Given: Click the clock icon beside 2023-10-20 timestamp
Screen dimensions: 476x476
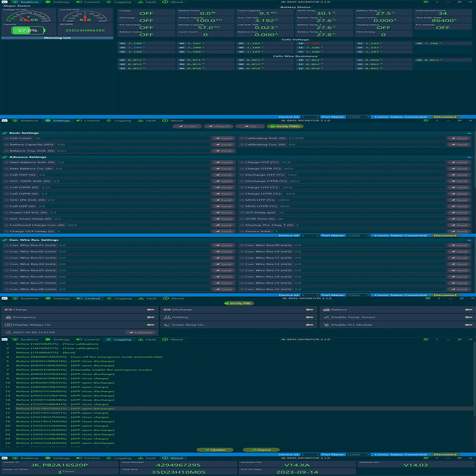Looking at the screenshot, I should [x=8, y=333].
